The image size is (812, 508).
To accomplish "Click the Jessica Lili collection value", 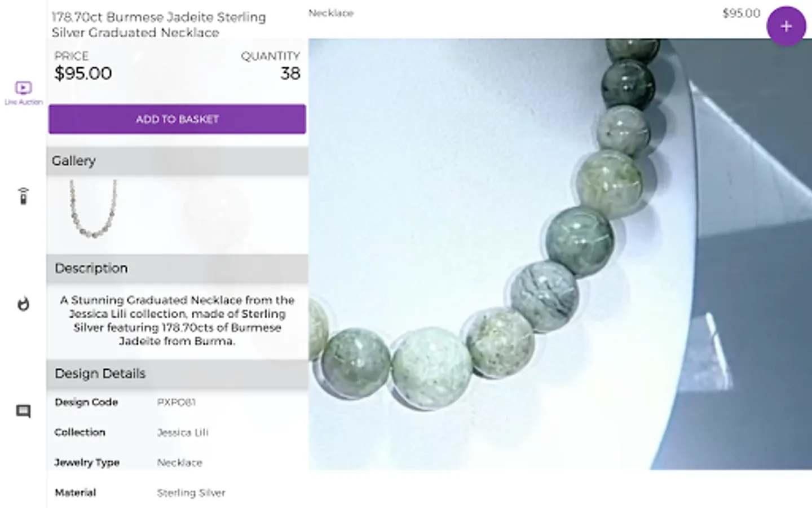I will tap(183, 432).
